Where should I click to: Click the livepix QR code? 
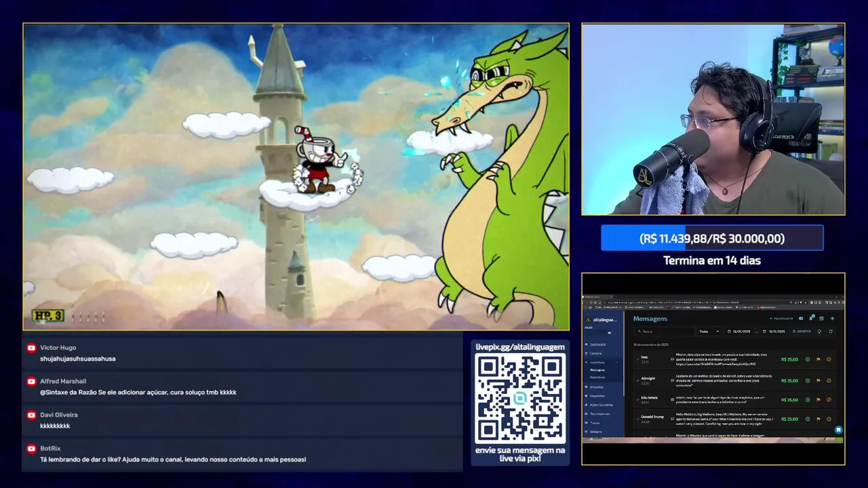(520, 399)
